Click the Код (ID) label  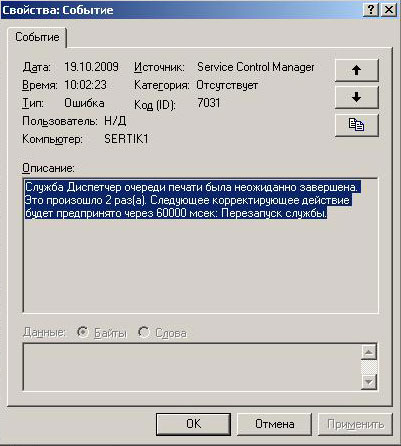tap(155, 105)
